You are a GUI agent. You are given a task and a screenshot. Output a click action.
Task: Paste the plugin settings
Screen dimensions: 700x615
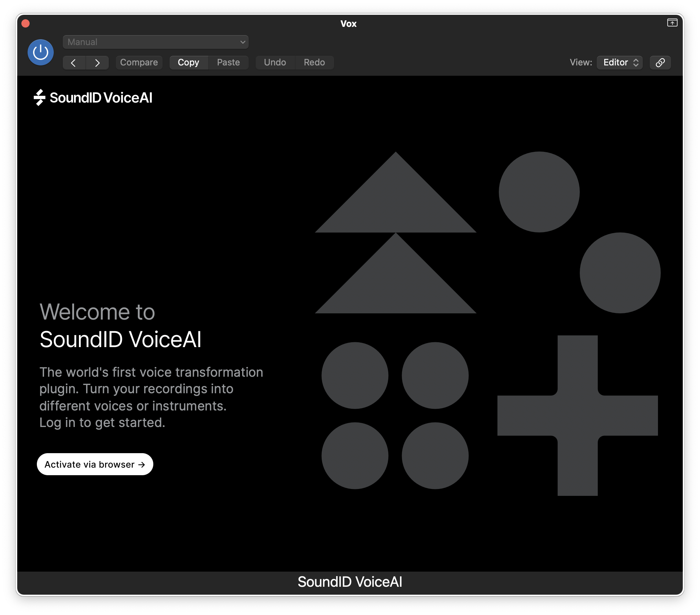pos(228,62)
